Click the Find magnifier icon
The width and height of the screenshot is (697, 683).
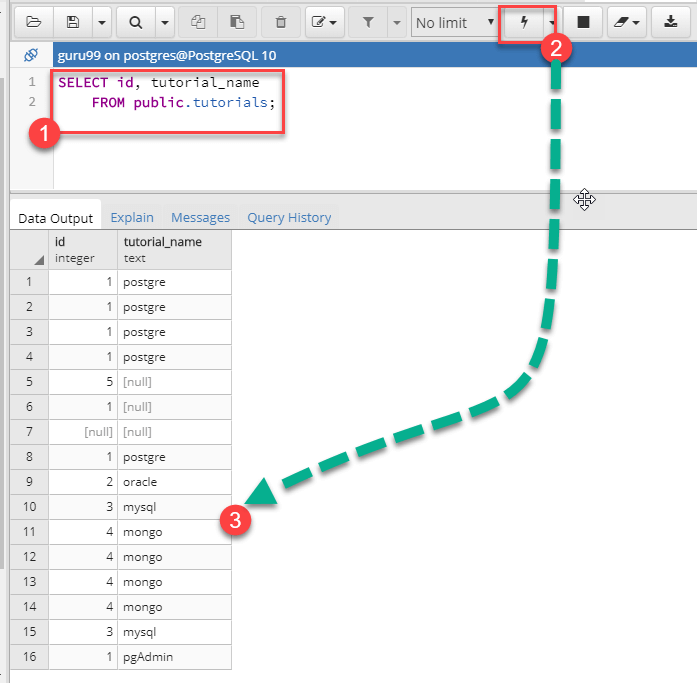tap(136, 21)
